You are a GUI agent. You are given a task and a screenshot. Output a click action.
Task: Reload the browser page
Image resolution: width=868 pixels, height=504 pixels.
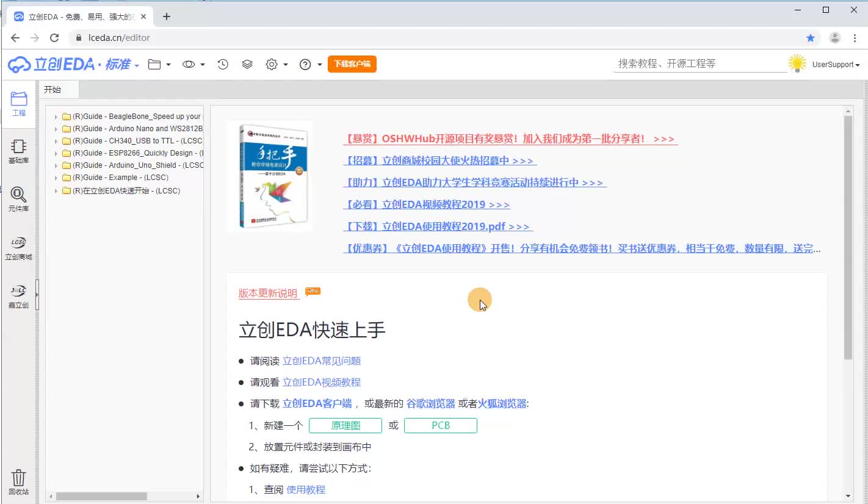point(54,38)
